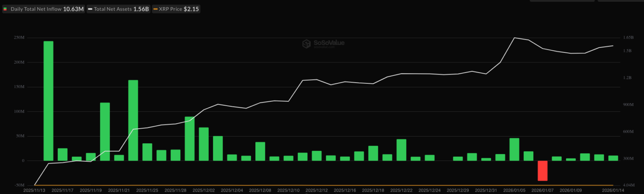Screen dimensions: 644x194
Task: Click the SoSoValue watermark logo
Action: 323,43
